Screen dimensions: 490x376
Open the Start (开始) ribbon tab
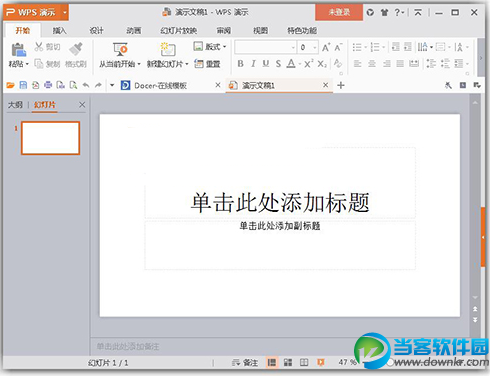tap(23, 31)
